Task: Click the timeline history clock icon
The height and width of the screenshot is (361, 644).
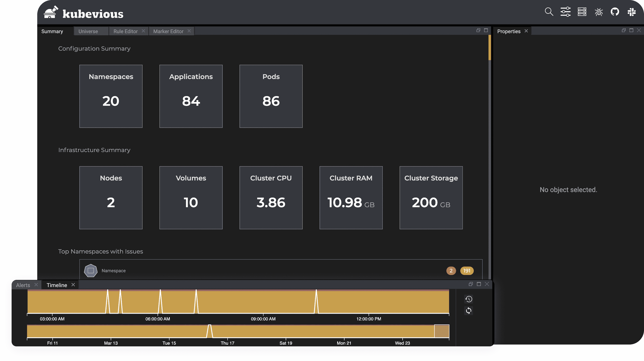Action: click(x=469, y=299)
